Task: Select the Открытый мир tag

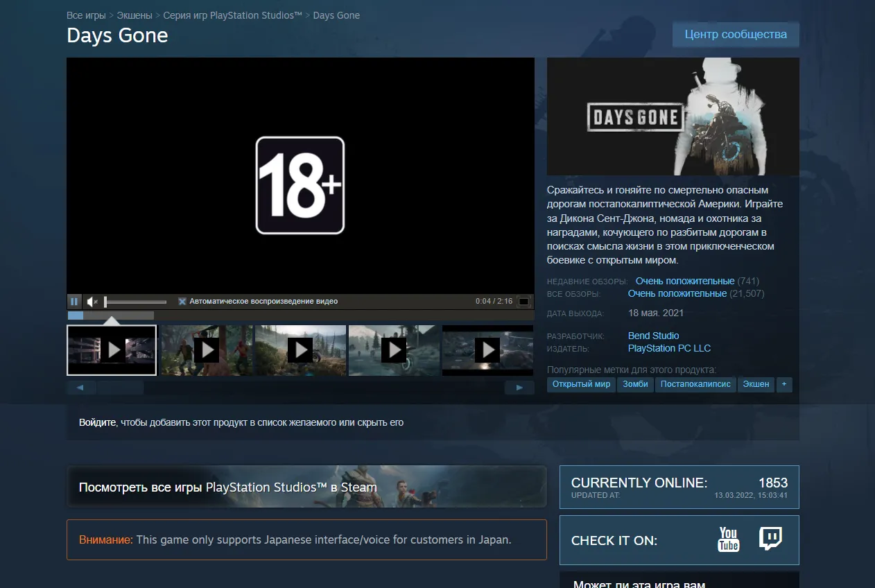Action: pyautogui.click(x=581, y=384)
